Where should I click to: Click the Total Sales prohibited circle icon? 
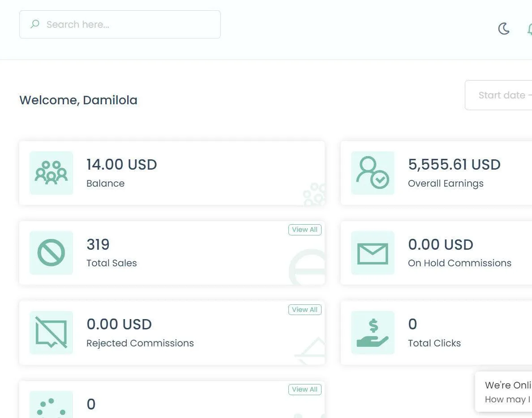point(51,253)
